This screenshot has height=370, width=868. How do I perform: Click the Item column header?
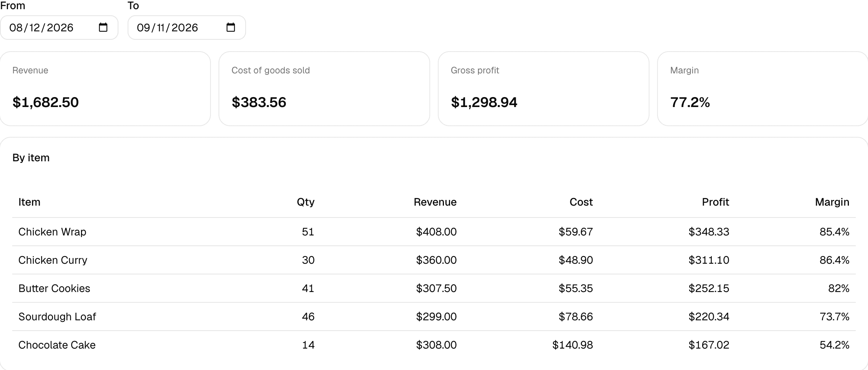tap(29, 202)
